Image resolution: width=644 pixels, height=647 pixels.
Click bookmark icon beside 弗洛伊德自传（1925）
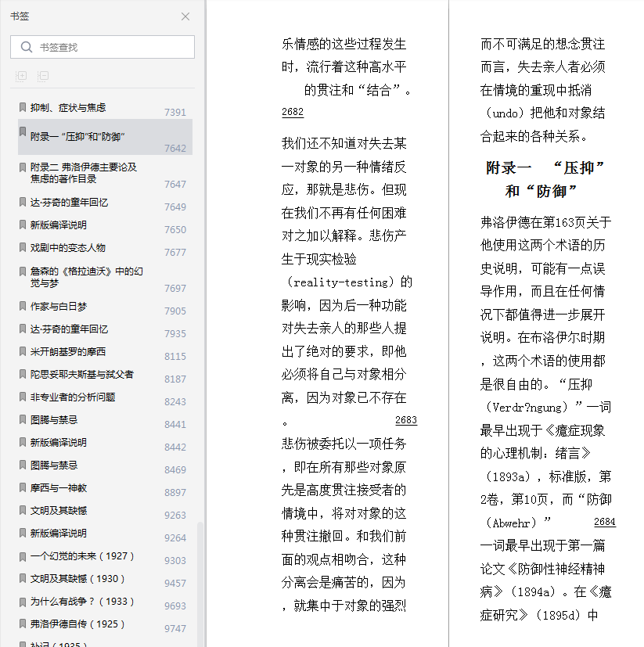tap(23, 624)
